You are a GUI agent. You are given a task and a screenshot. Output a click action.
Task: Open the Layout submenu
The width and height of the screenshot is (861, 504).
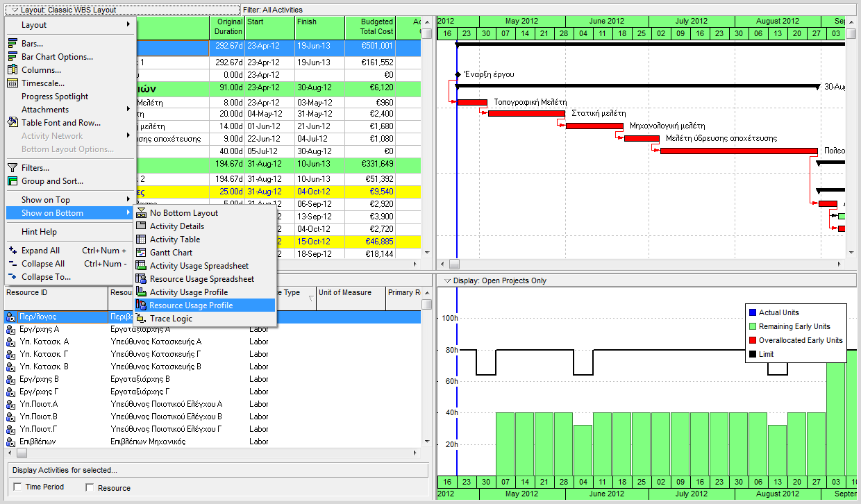tap(70, 25)
